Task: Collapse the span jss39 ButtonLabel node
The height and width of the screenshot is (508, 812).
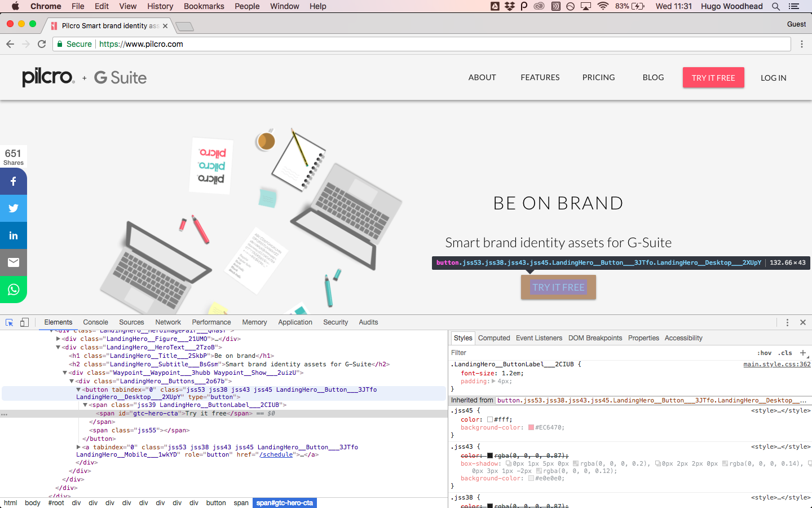Action: tap(85, 405)
